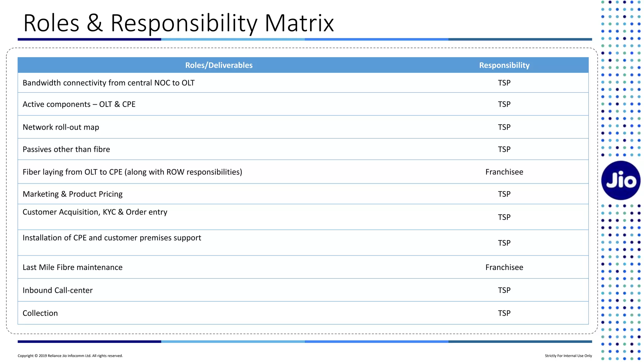Click Franchisee beside Fiber laying row
The width and height of the screenshot is (644, 362).
[x=504, y=172]
